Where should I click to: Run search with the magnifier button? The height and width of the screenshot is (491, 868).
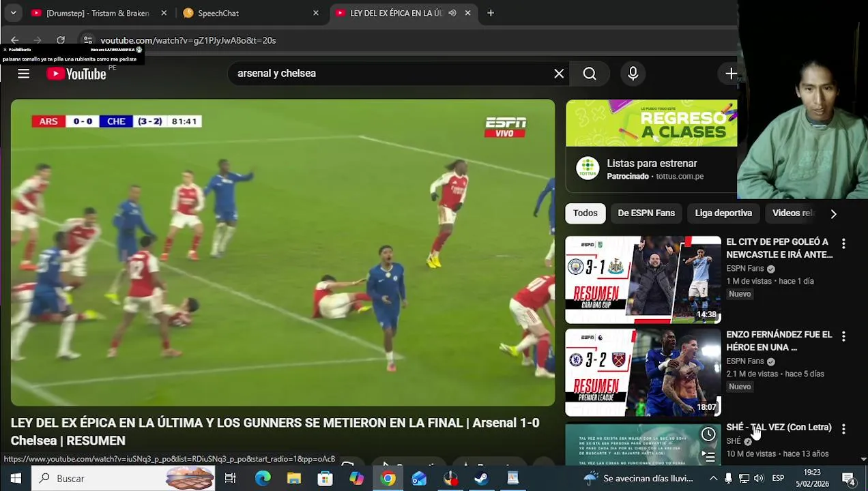click(590, 74)
